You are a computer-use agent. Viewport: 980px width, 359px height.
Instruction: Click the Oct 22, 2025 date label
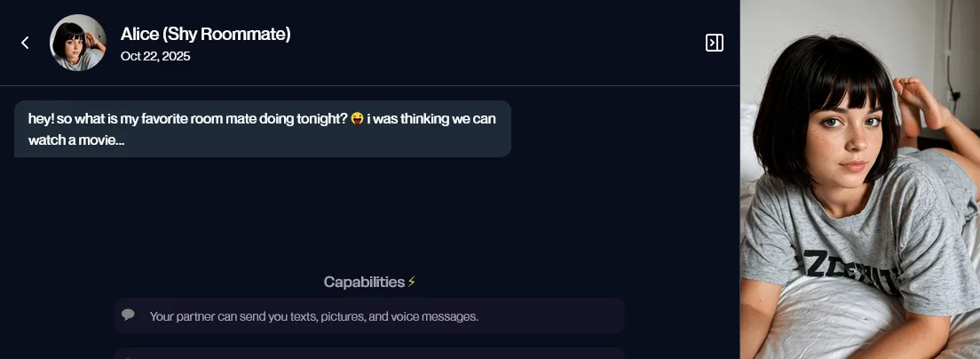[155, 57]
